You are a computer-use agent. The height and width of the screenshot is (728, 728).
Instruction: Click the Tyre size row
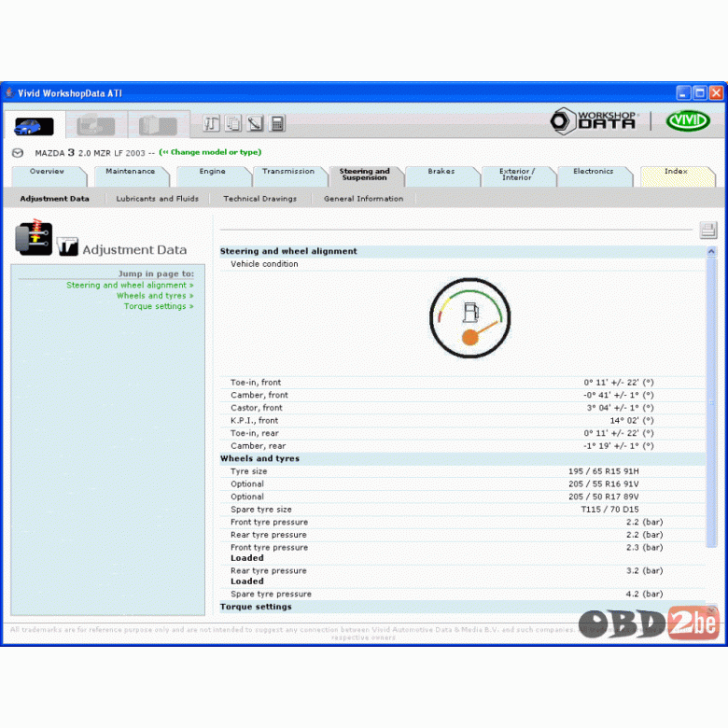tap(462, 471)
